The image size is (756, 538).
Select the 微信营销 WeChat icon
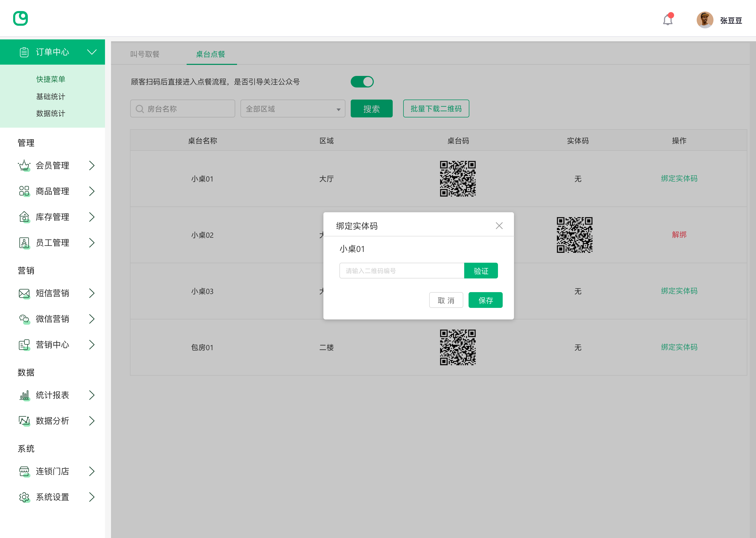(24, 319)
